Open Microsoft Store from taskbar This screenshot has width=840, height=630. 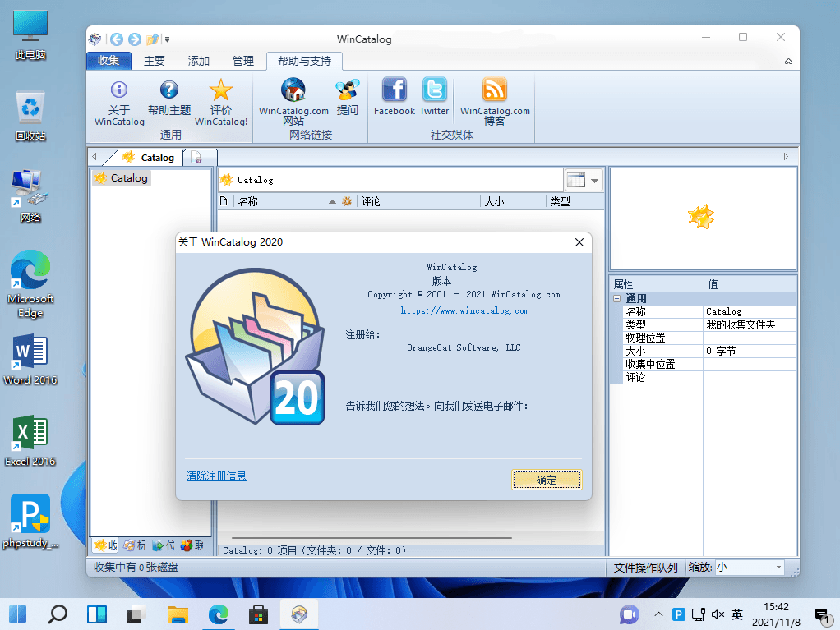pos(258,614)
